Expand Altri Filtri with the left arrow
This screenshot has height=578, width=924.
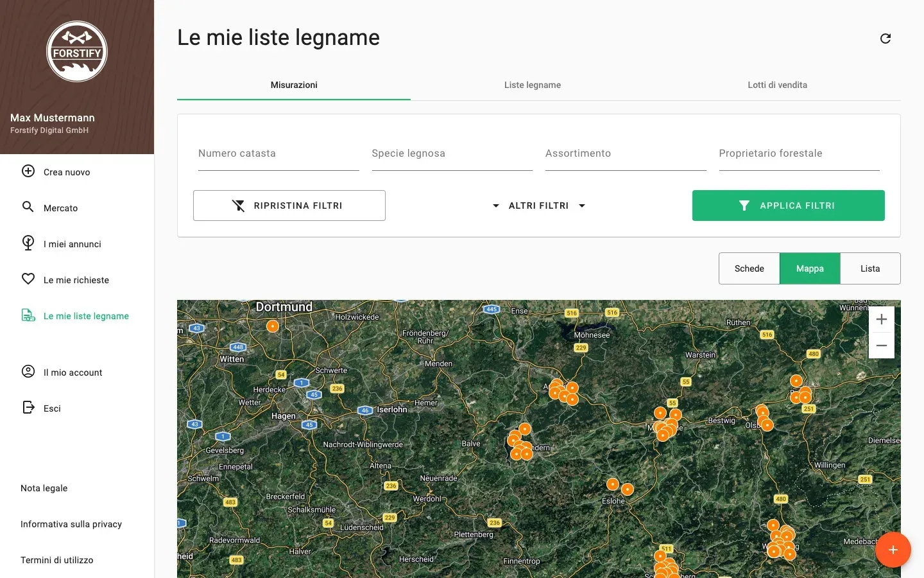(x=496, y=206)
